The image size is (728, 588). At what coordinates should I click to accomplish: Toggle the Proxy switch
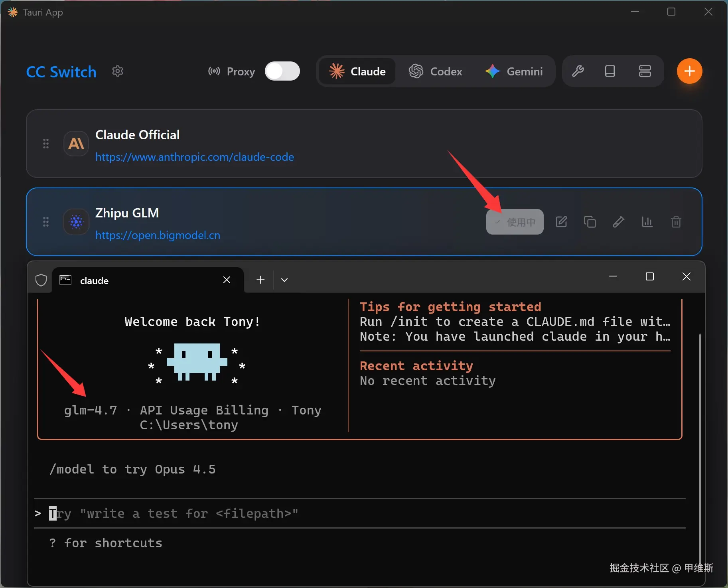click(x=282, y=71)
